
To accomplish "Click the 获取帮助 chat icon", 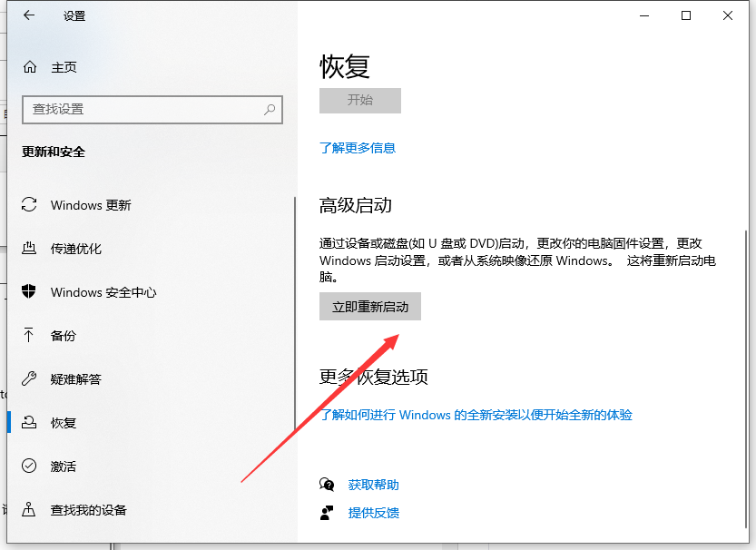I will click(x=327, y=485).
